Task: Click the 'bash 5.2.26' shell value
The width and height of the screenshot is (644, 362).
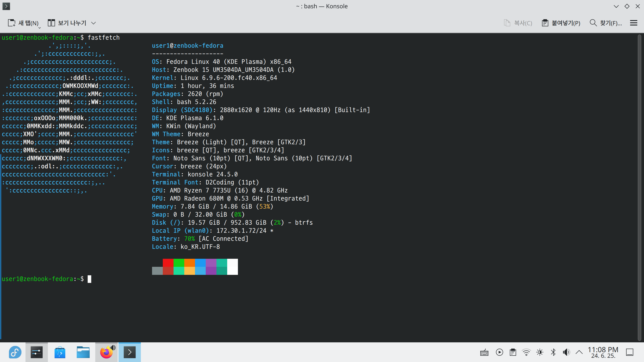Action: 197,102
